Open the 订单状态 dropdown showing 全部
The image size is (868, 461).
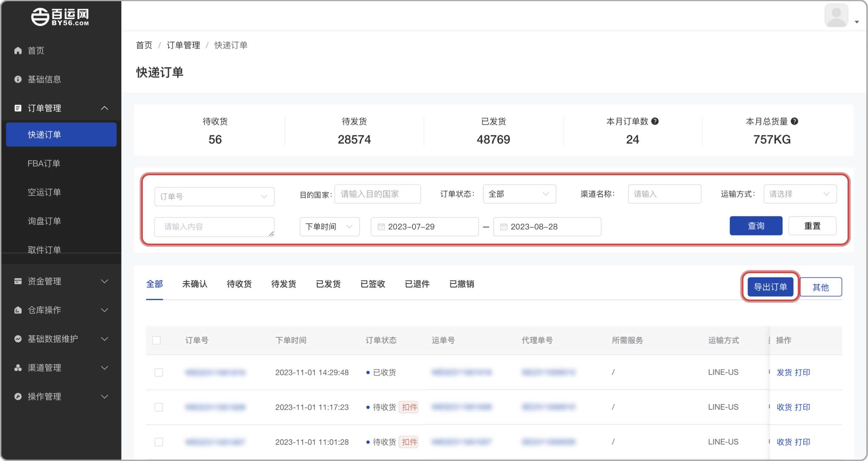coord(519,194)
